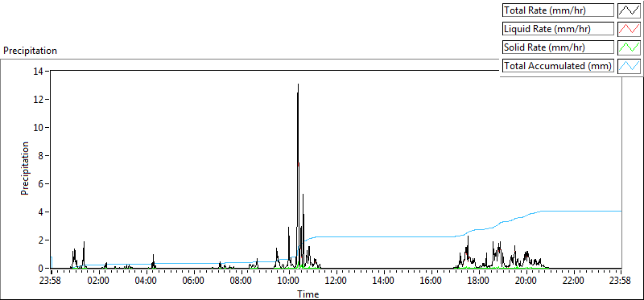This screenshot has width=644, height=300.
Task: Click the vertical Precipitation Y-axis title
Action: click(x=25, y=168)
